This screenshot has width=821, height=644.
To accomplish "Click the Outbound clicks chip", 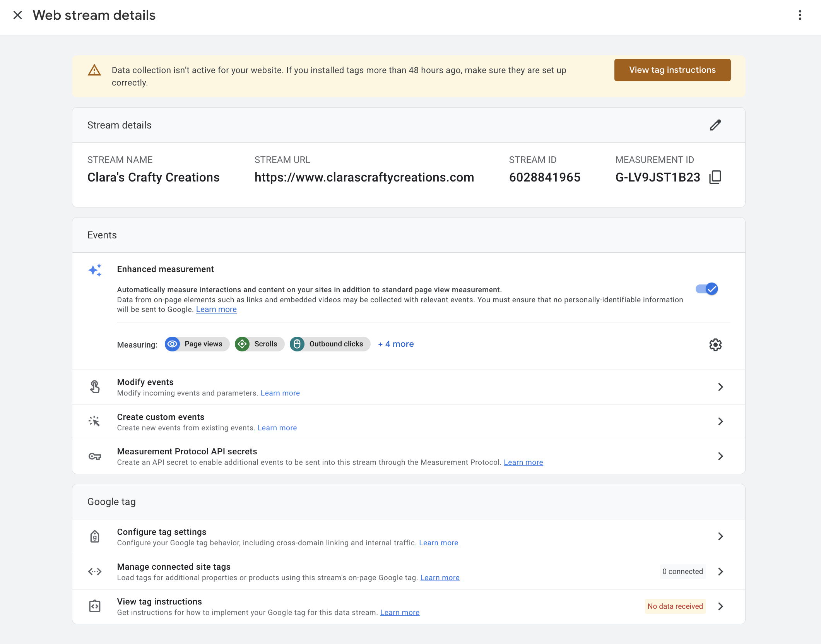I will pos(330,344).
